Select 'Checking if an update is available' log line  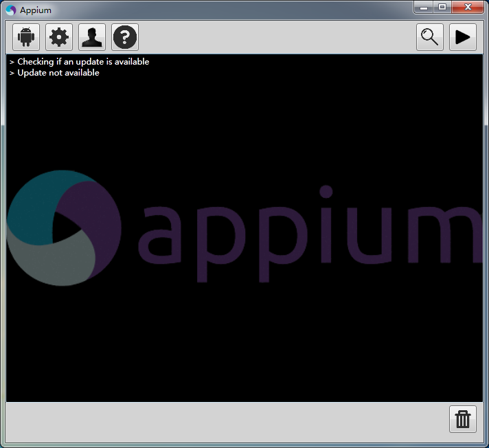coord(83,62)
